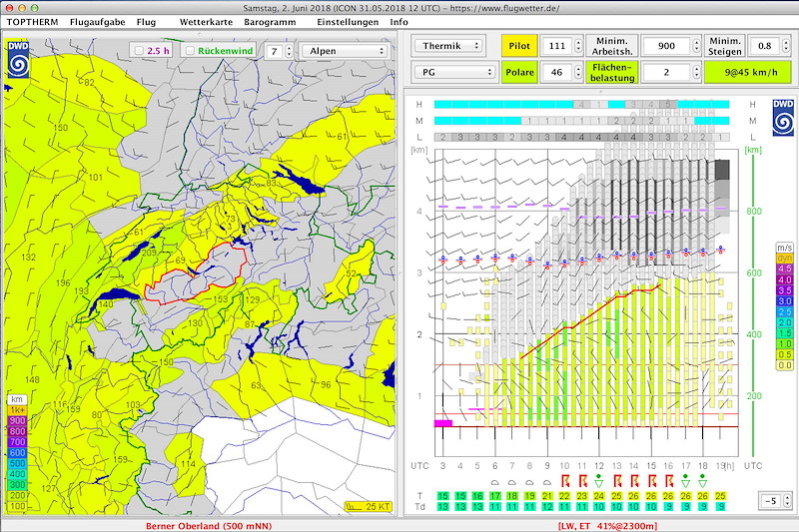
Task: Click the stepper arrows beside 900
Action: pyautogui.click(x=696, y=46)
